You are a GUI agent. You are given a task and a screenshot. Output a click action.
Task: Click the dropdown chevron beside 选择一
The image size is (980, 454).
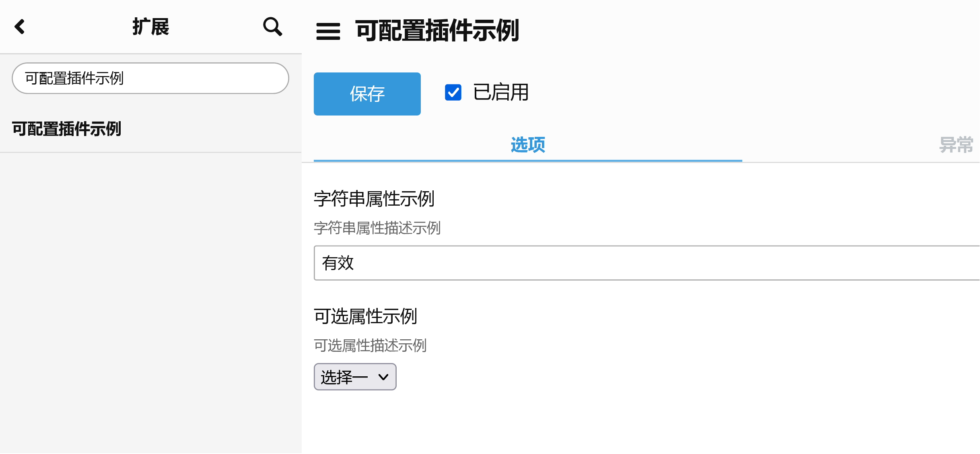click(383, 377)
